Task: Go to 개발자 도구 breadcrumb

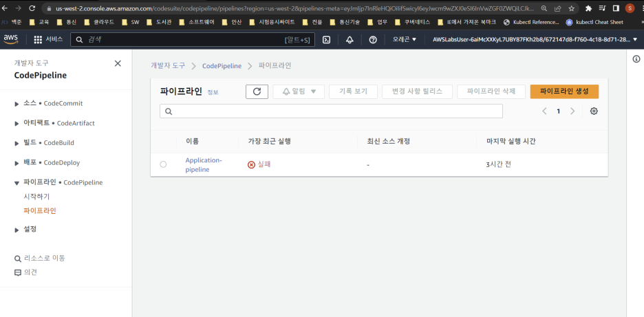Action: [168, 66]
